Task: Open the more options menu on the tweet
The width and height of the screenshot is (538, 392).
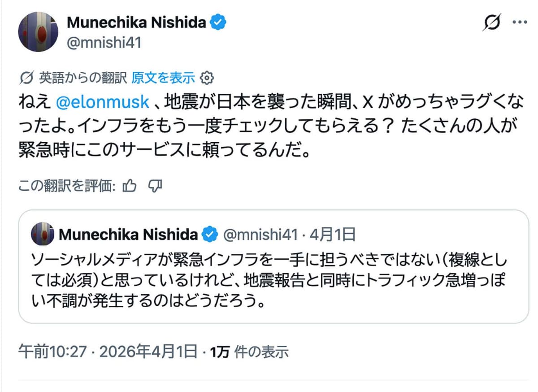Action: click(521, 21)
